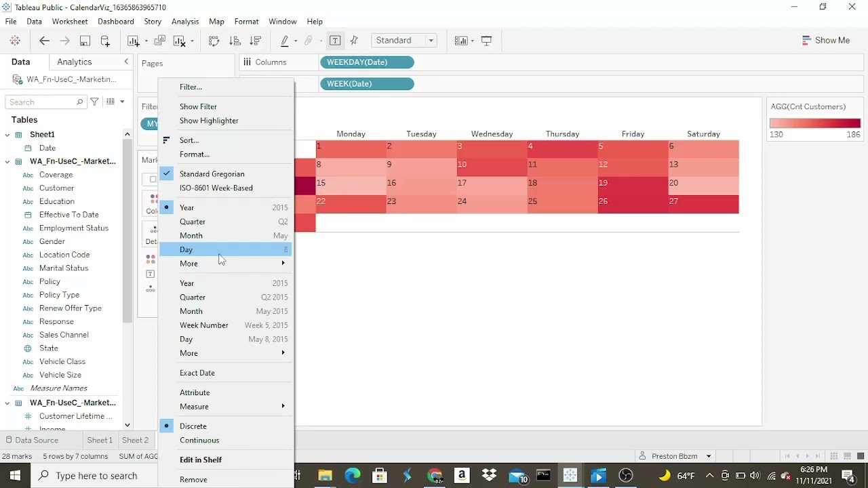
Task: Choose Week Number Week 5, 2015
Action: (226, 325)
